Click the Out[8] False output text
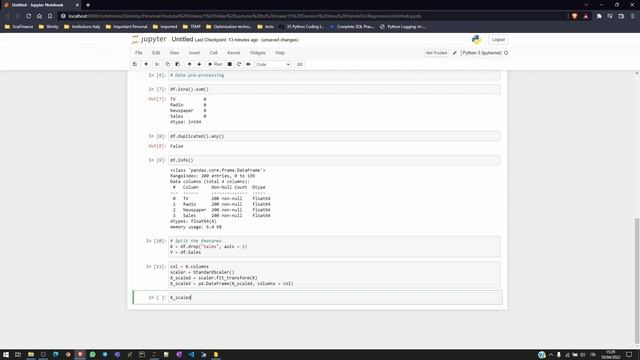This screenshot has height=360, width=640. click(176, 146)
